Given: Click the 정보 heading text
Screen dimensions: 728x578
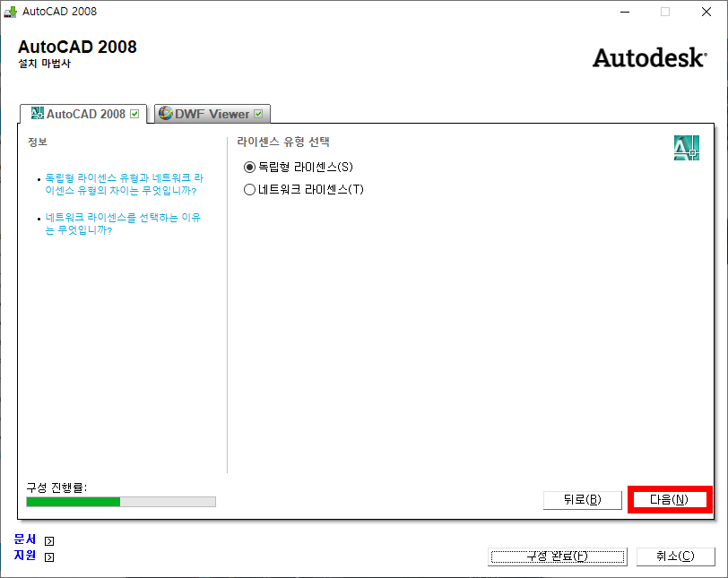Looking at the screenshot, I should (38, 142).
